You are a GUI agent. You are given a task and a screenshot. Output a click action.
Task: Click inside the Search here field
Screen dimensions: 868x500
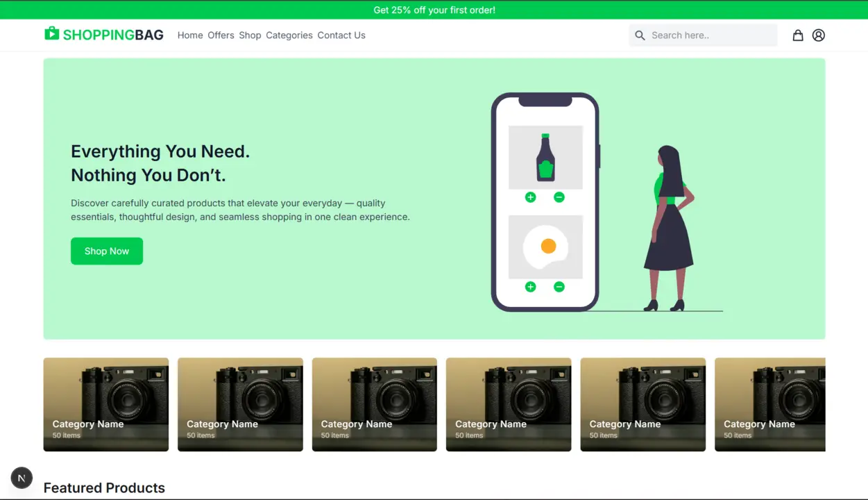tap(701, 35)
